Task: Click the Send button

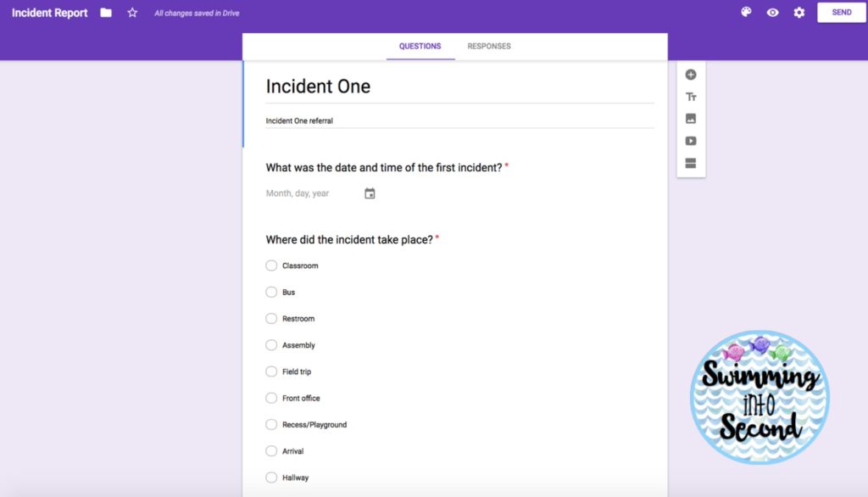Action: pyautogui.click(x=842, y=12)
